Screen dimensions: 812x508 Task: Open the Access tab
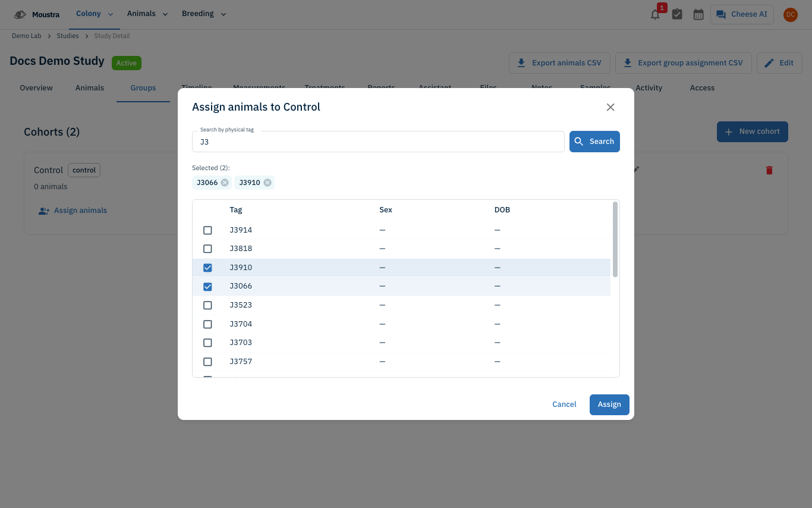click(x=702, y=88)
